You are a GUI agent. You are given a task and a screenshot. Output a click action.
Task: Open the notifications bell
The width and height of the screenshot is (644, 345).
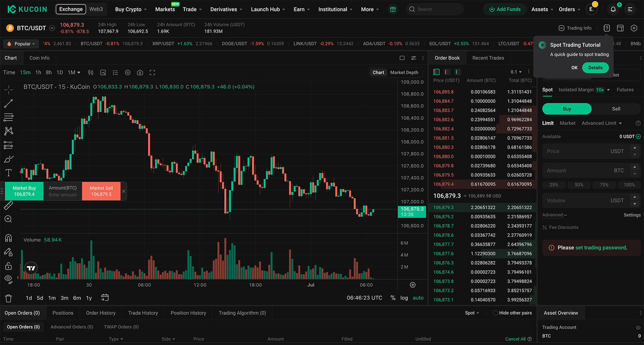click(x=613, y=9)
